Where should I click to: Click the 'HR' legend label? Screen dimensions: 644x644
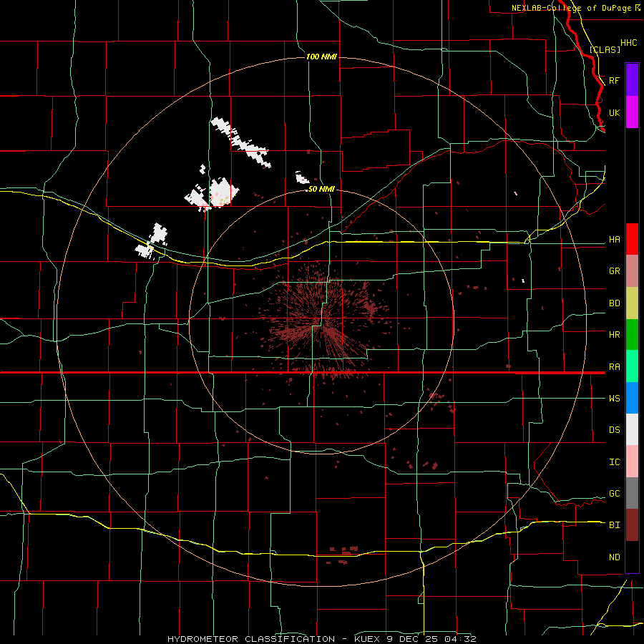click(615, 335)
